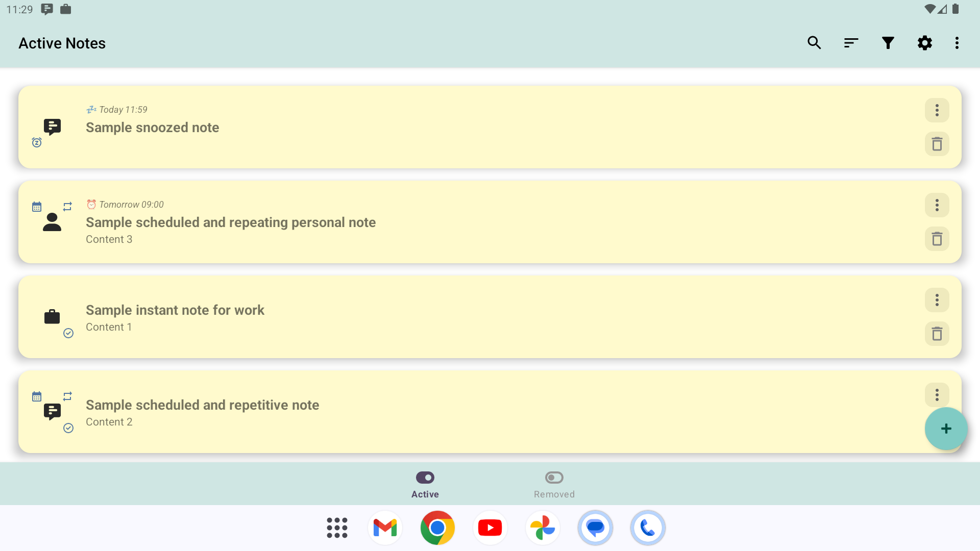Launch Chrome from the dock
This screenshot has width=980, height=551.
pos(437,528)
